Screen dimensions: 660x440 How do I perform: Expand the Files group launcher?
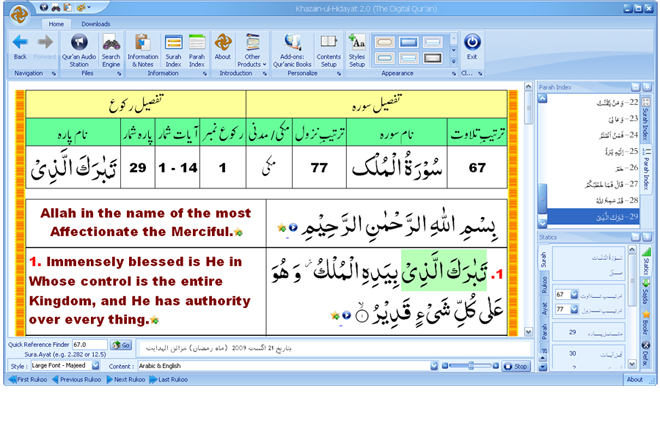click(119, 74)
